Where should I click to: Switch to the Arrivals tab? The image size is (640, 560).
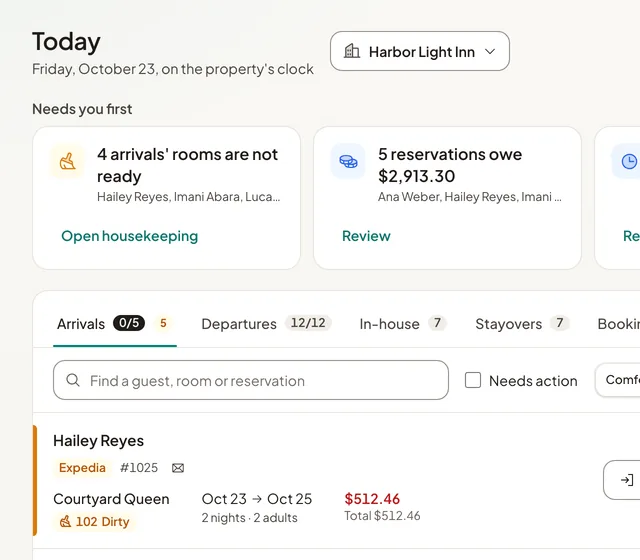(x=115, y=324)
